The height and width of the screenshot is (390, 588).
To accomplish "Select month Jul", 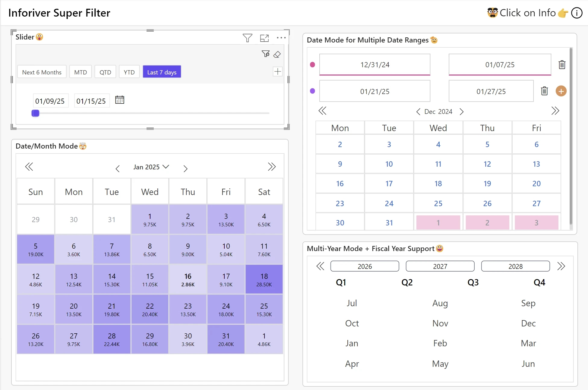I will [352, 303].
